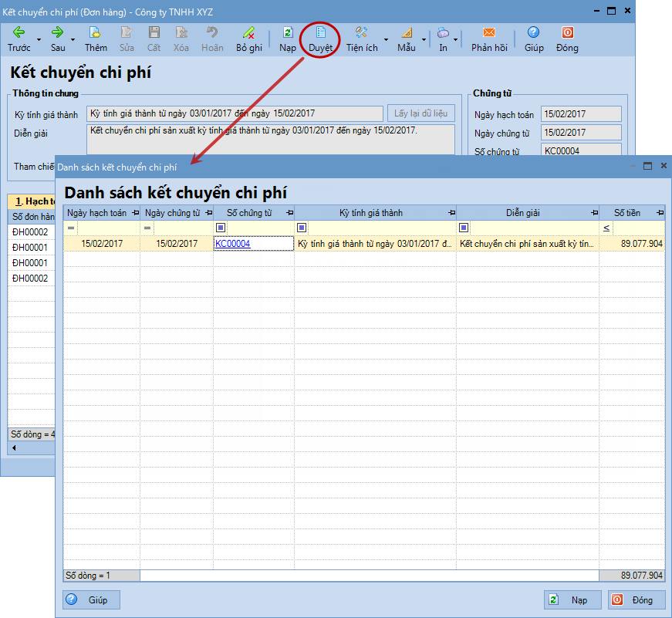Image resolution: width=672 pixels, height=618 pixels.
Task: Click the Trước (previous) arrow icon
Action: point(19,32)
